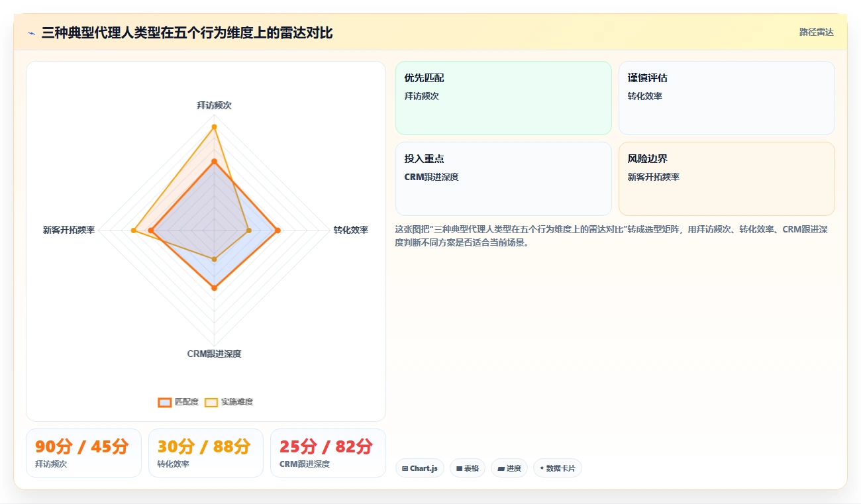Click the 实施难度 data point on 新客开拓频率 axis
The image size is (861, 504).
coord(133,230)
